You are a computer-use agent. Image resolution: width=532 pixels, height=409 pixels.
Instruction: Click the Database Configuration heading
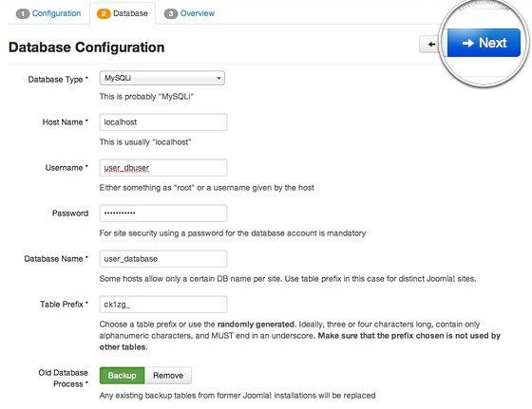pyautogui.click(x=86, y=47)
